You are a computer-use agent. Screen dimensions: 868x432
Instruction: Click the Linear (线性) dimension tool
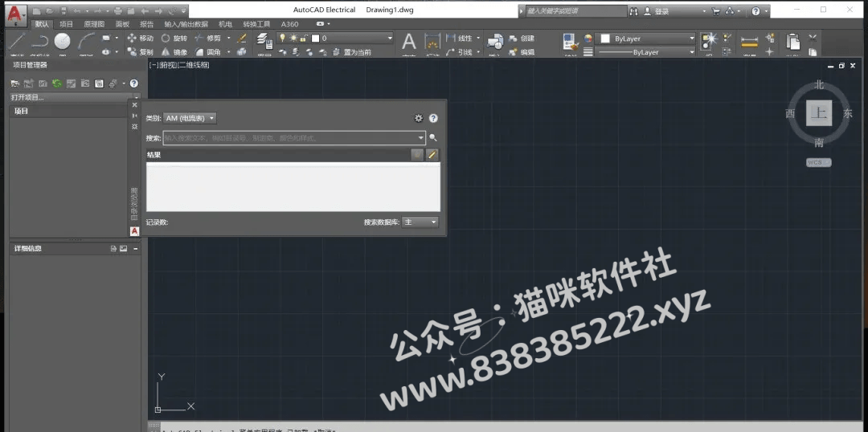[x=459, y=39]
